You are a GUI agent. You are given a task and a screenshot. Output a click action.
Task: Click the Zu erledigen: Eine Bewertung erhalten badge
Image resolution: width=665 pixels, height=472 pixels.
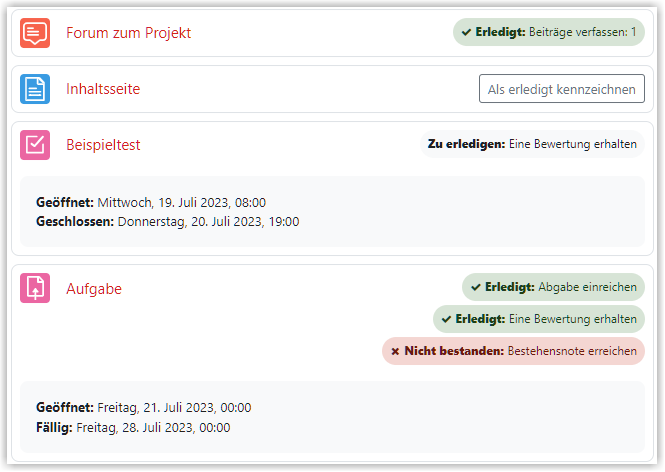point(532,144)
